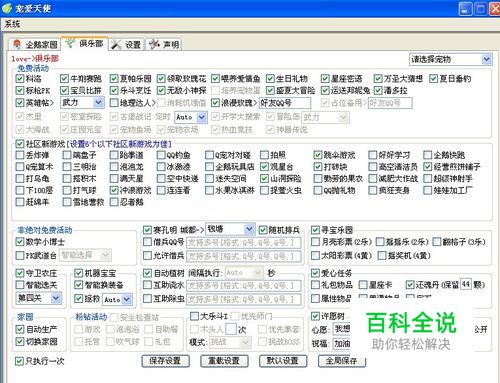Uncheck the 潘多拉 checkbox

[378, 90]
